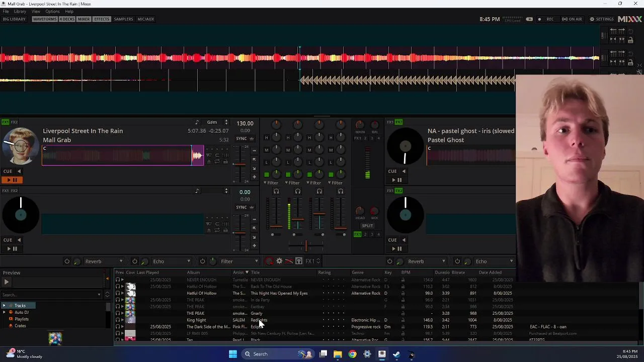Open the Help menu
The width and height of the screenshot is (644, 362).
click(x=69, y=12)
